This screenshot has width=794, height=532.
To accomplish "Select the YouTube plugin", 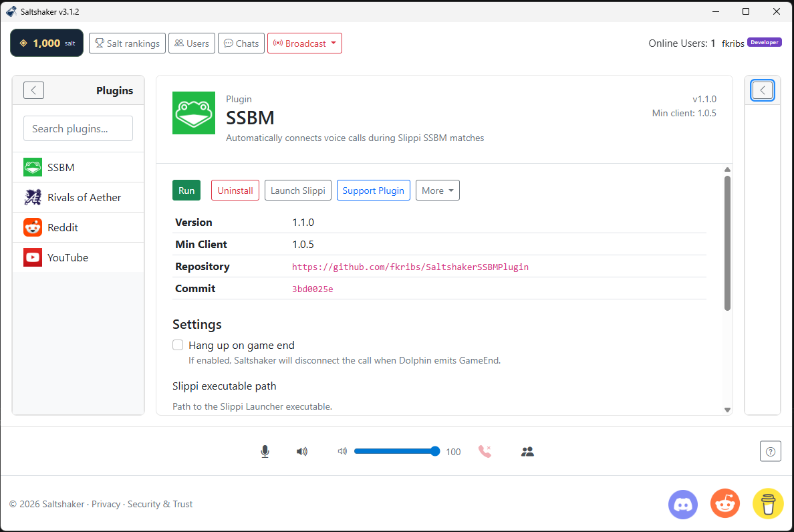I will pos(78,257).
